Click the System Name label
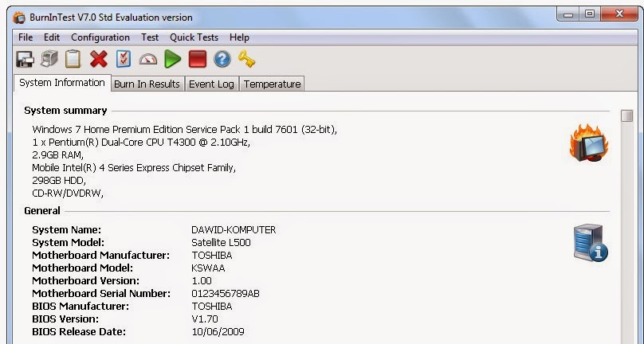 pos(66,230)
